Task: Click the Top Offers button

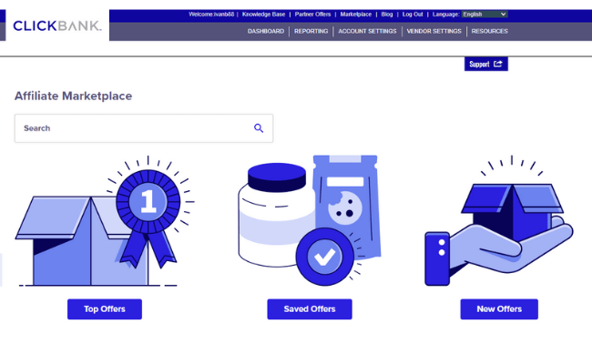Action: pyautogui.click(x=105, y=309)
